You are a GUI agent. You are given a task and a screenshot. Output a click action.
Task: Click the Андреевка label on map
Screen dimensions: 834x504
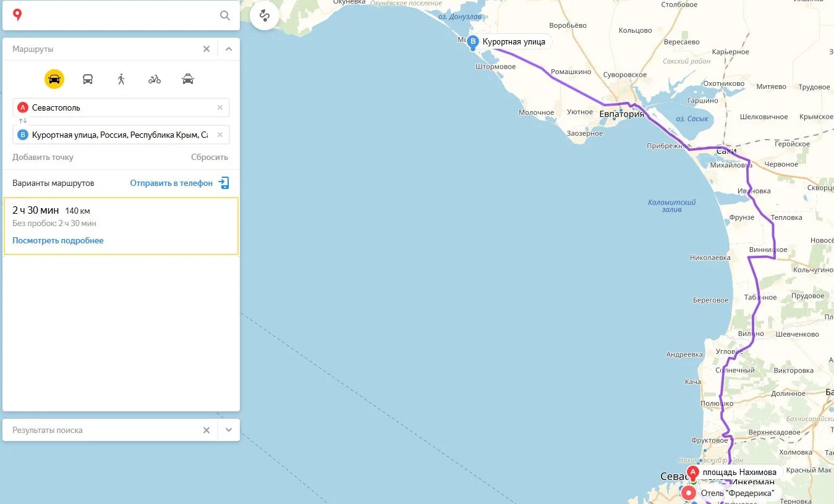pyautogui.click(x=684, y=355)
